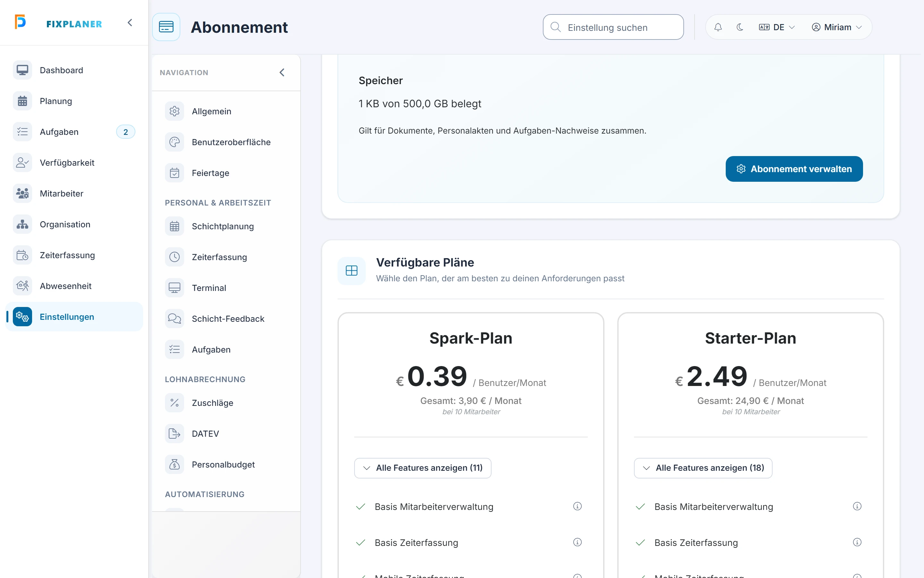The image size is (924, 578).
Task: Focus the Einstellung suchen search field
Action: click(x=613, y=27)
